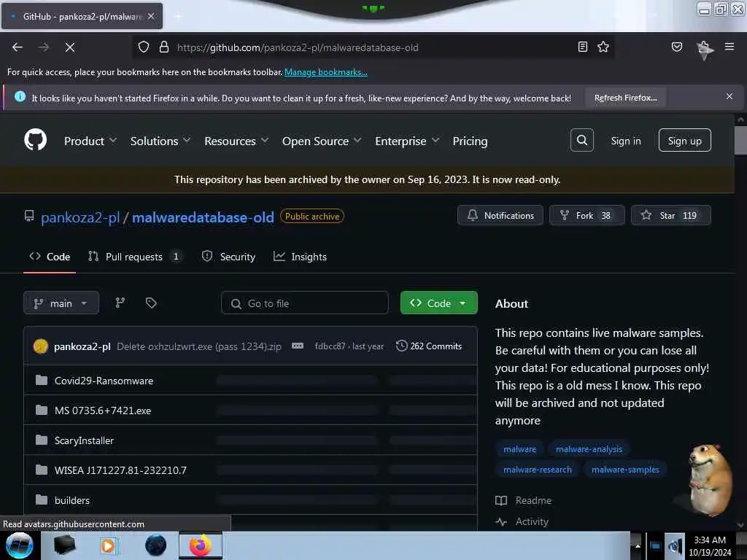Screen dimensions: 747x560
Task: Click the malware-research topic tag
Action: (x=538, y=470)
